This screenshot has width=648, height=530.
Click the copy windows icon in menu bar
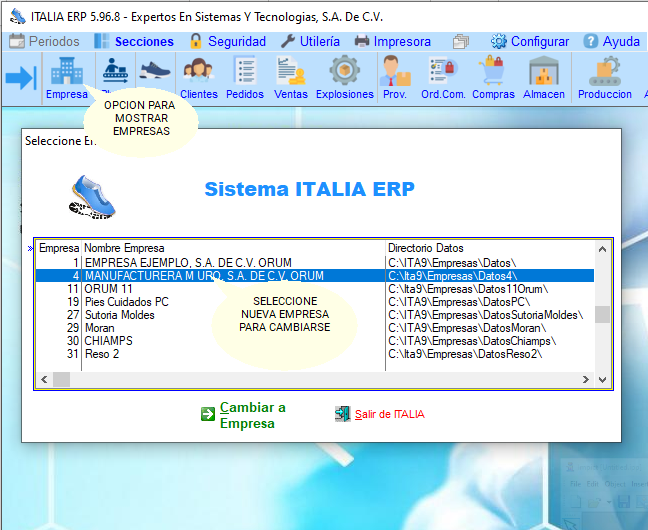461,41
